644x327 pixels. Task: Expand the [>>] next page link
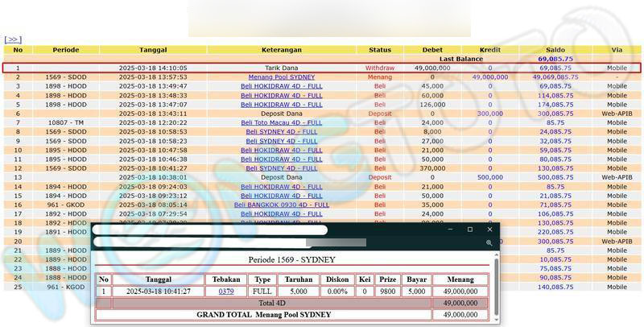point(12,39)
